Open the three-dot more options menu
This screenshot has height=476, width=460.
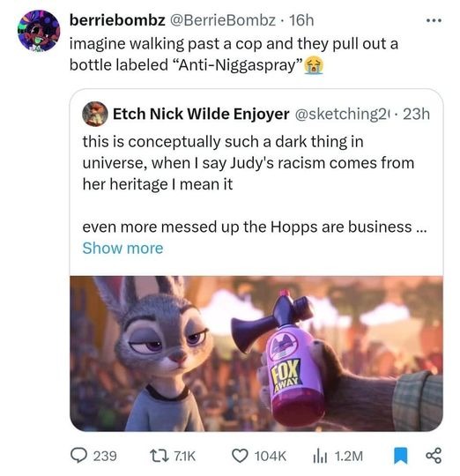[x=434, y=20]
